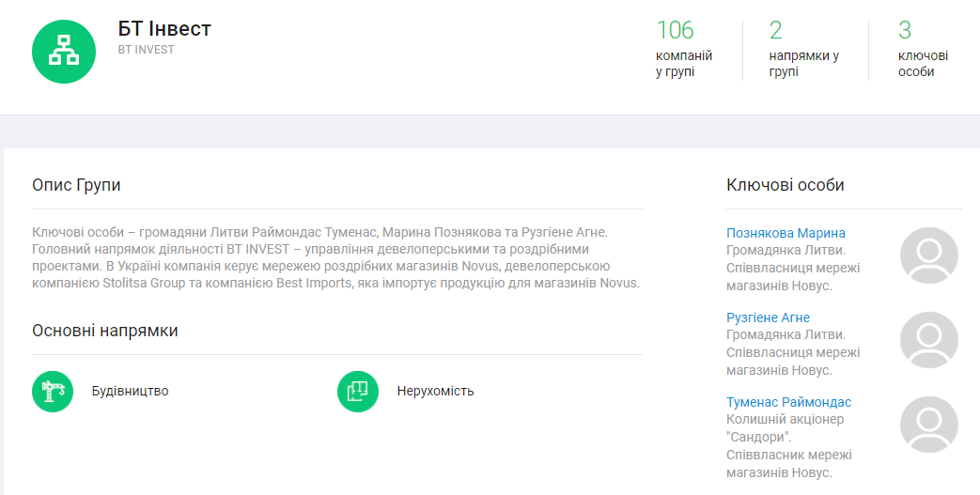Click the 'БТ Інвест' group title
This screenshot has width=980, height=495.
point(164,29)
